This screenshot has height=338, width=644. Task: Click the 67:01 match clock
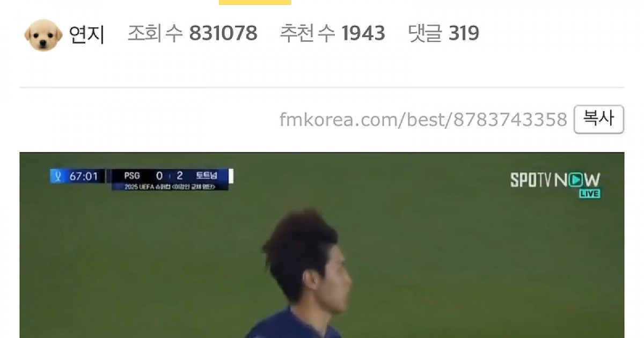pos(83,176)
